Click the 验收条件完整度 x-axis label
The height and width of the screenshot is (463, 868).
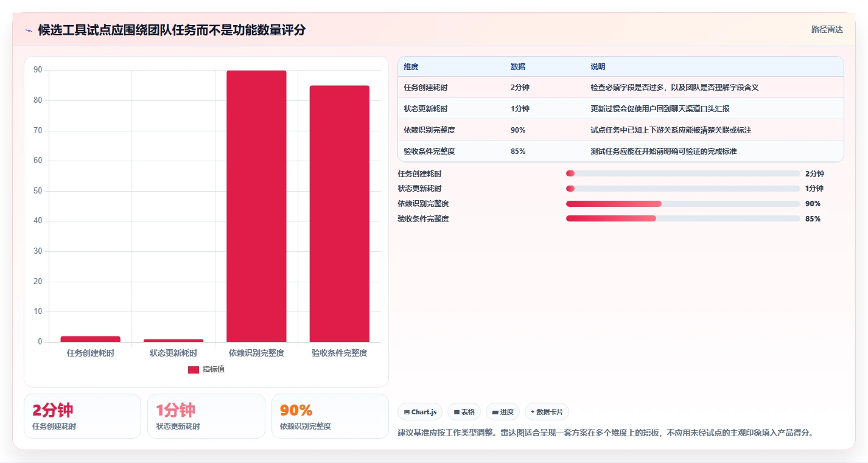[339, 353]
